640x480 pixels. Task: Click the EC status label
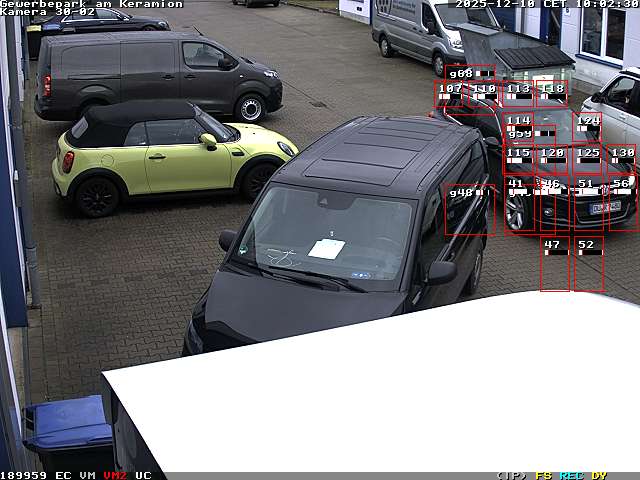[63, 475]
